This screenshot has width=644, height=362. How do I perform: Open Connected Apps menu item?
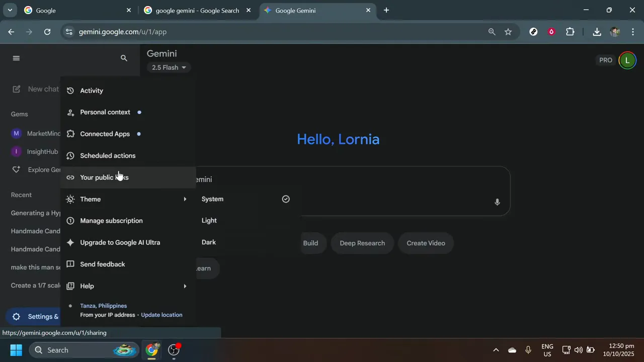click(x=128, y=134)
